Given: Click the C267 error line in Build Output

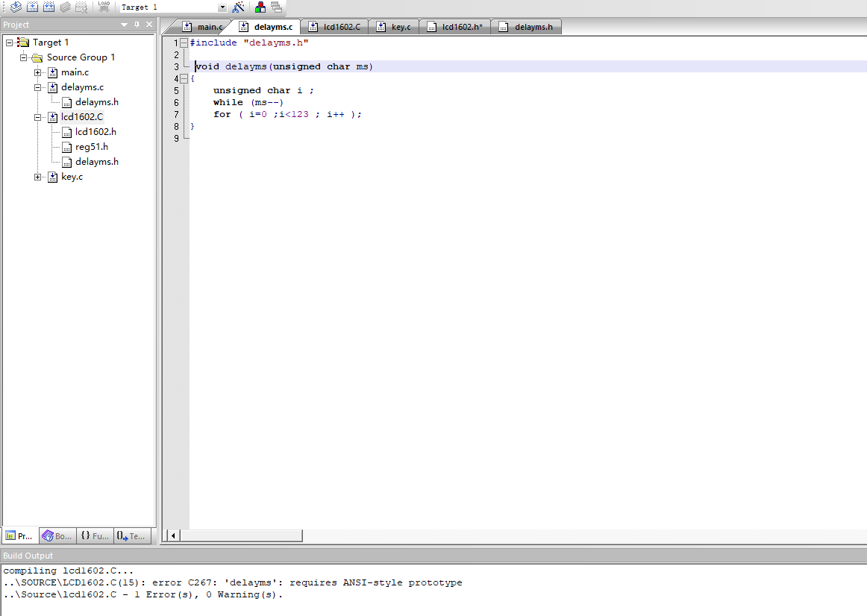Looking at the screenshot, I should click(233, 582).
